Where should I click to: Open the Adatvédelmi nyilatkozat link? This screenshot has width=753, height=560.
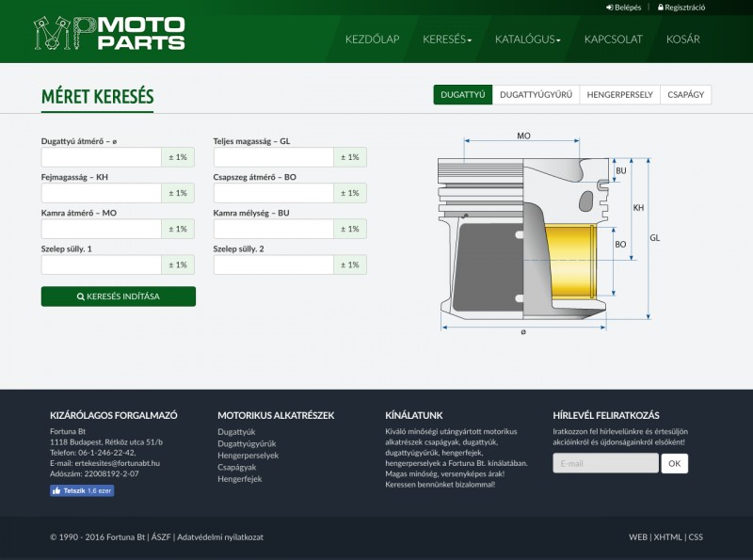tap(220, 537)
